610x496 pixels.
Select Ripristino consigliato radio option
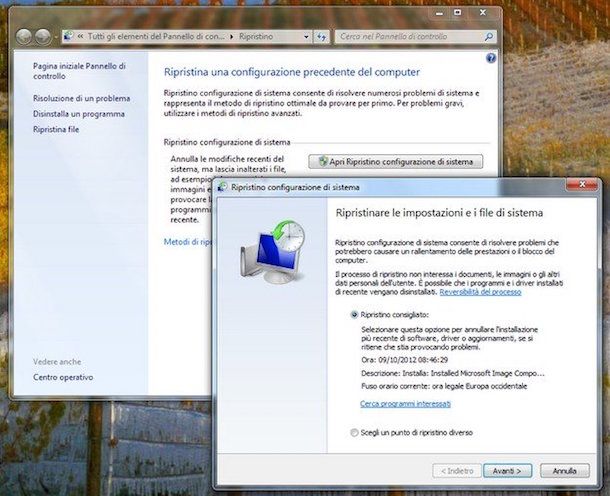[354, 314]
